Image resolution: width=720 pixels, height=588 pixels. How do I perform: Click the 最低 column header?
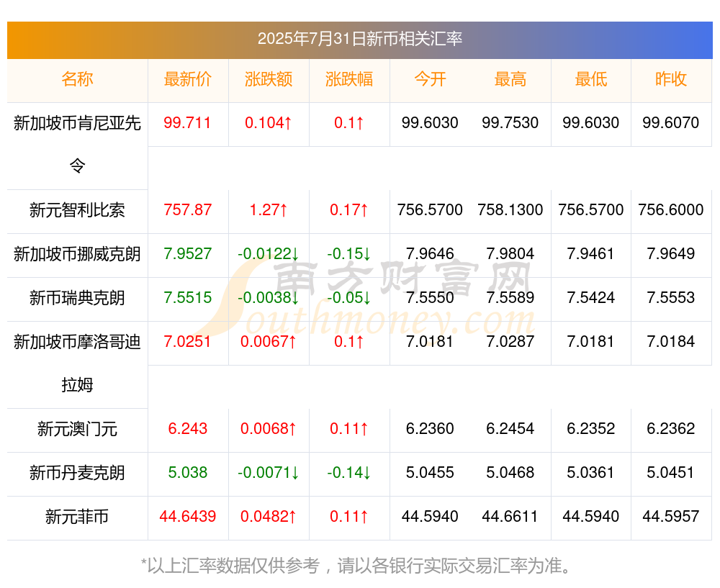click(591, 79)
